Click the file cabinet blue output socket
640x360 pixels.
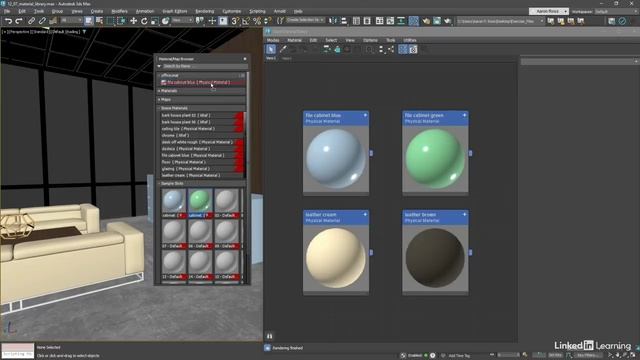tap(371, 153)
